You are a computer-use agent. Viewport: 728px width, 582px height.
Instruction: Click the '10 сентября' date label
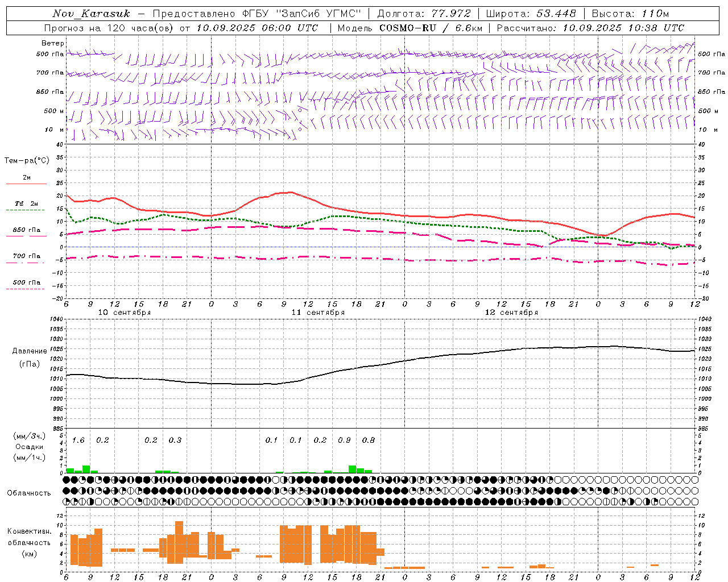pyautogui.click(x=125, y=313)
